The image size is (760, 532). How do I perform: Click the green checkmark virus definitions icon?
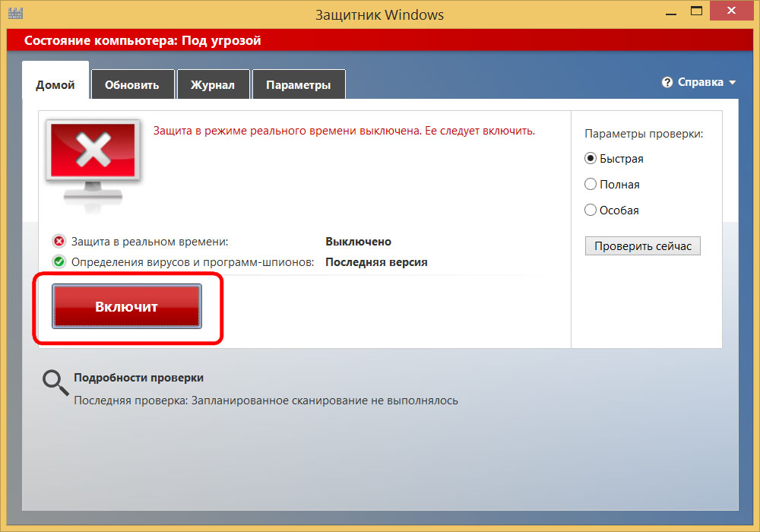[59, 261]
